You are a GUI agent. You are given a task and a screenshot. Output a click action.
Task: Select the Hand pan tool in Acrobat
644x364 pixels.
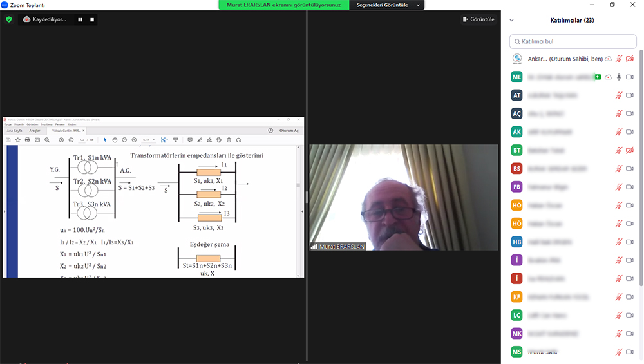[115, 140]
